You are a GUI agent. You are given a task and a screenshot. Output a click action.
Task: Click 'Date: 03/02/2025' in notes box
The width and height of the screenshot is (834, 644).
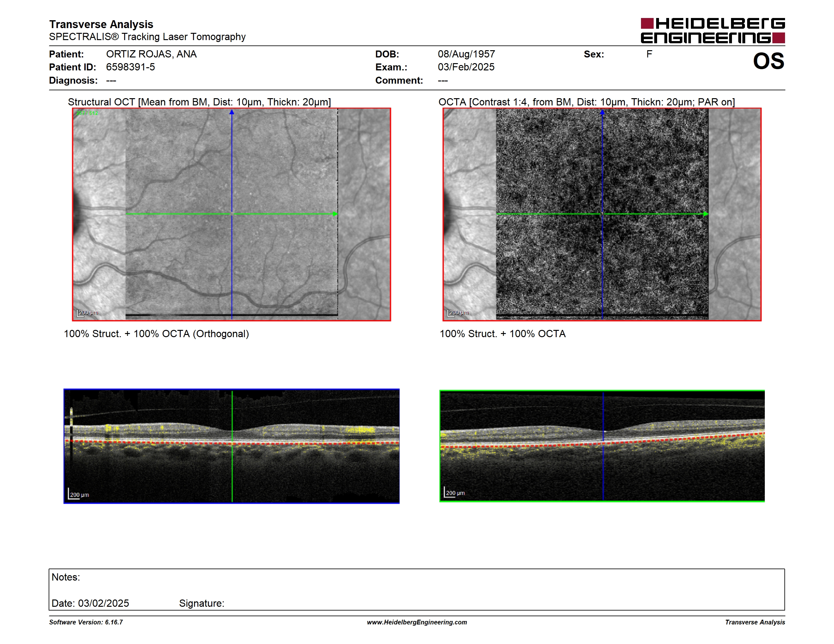(x=90, y=603)
